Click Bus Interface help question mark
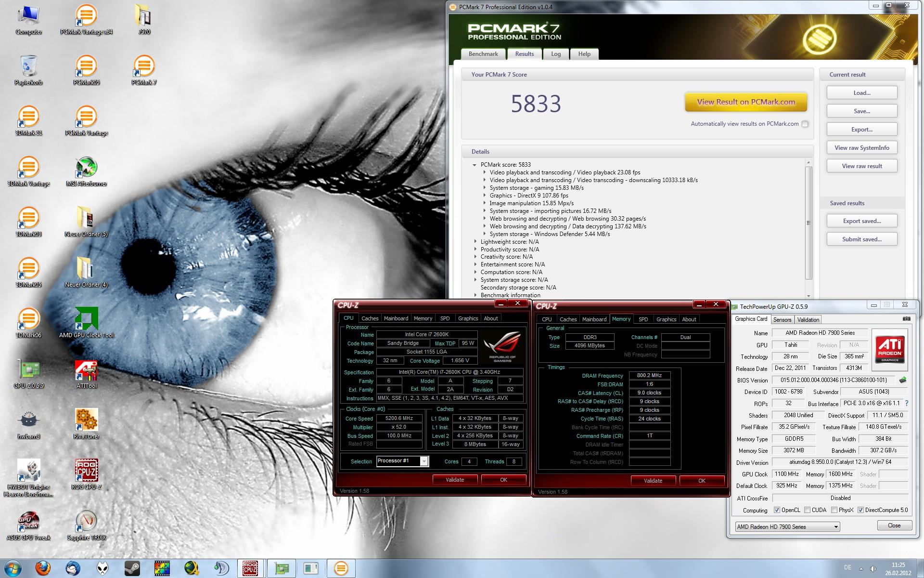The width and height of the screenshot is (924, 578). [907, 403]
